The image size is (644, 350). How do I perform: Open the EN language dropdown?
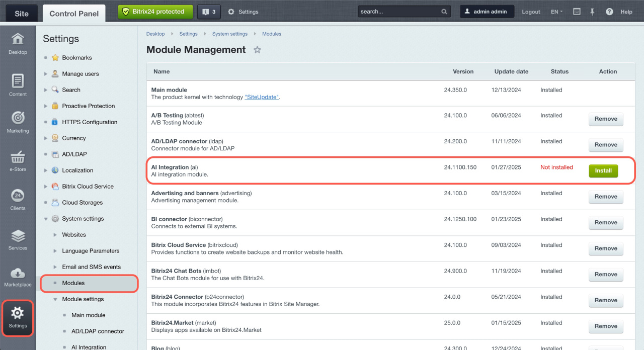pyautogui.click(x=556, y=12)
